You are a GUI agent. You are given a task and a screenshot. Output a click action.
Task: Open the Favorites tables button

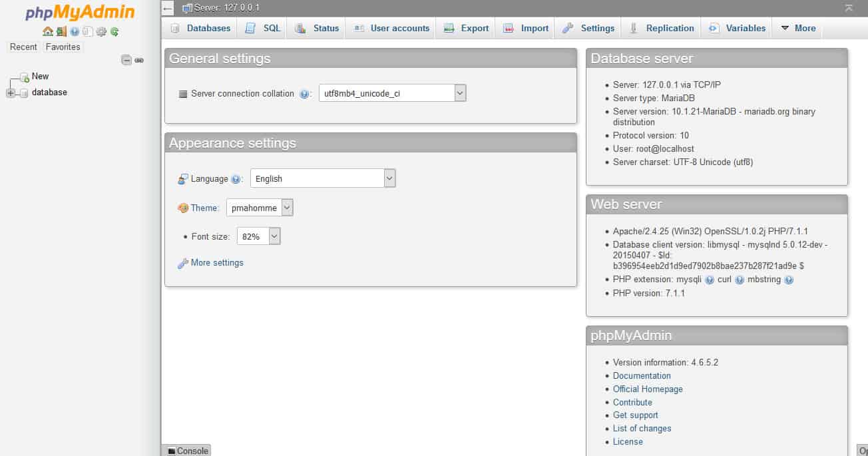(63, 47)
